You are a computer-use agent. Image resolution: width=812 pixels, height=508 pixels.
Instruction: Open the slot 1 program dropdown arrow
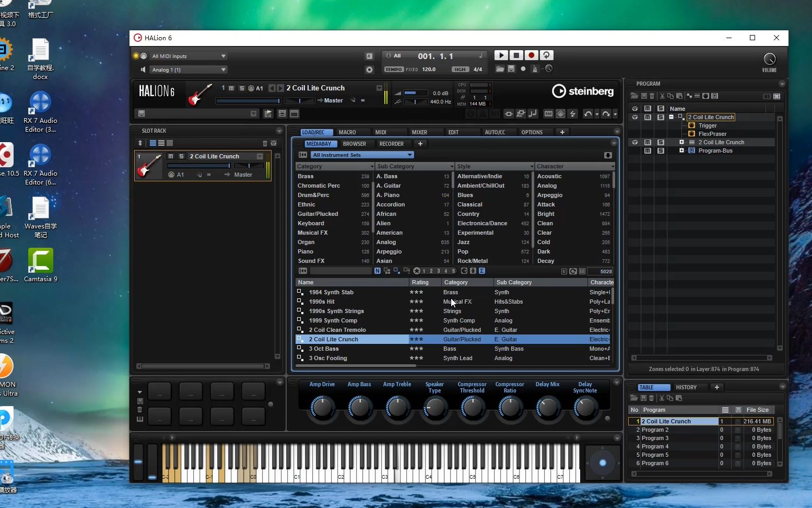pos(260,156)
